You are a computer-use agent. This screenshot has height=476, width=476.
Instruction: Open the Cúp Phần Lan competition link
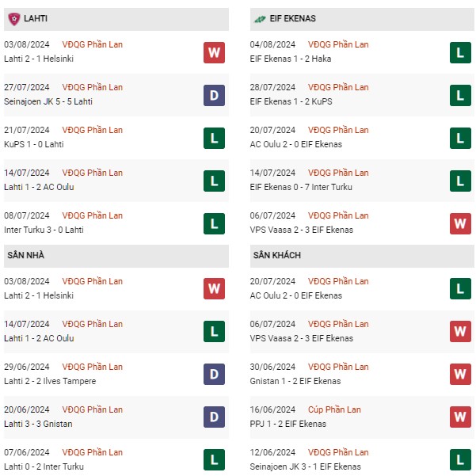coord(334,409)
